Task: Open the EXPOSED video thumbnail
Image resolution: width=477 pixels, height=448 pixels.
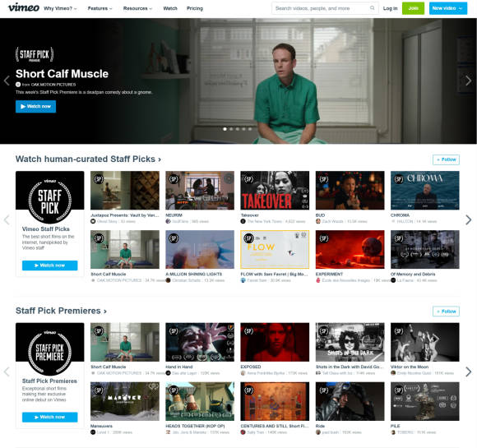Action: click(275, 342)
